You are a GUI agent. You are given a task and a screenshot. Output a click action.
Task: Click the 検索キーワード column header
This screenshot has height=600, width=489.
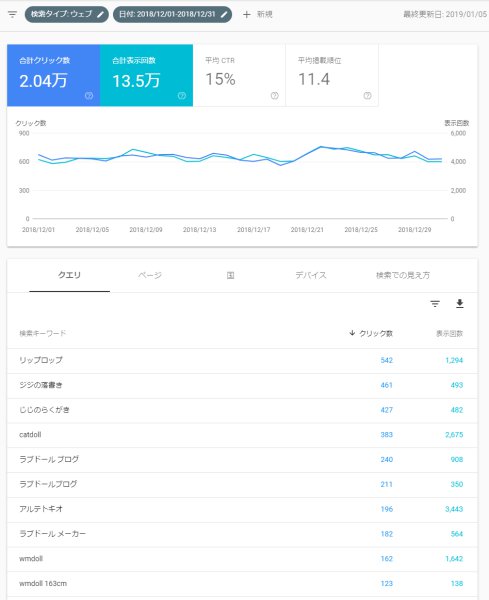pos(42,333)
